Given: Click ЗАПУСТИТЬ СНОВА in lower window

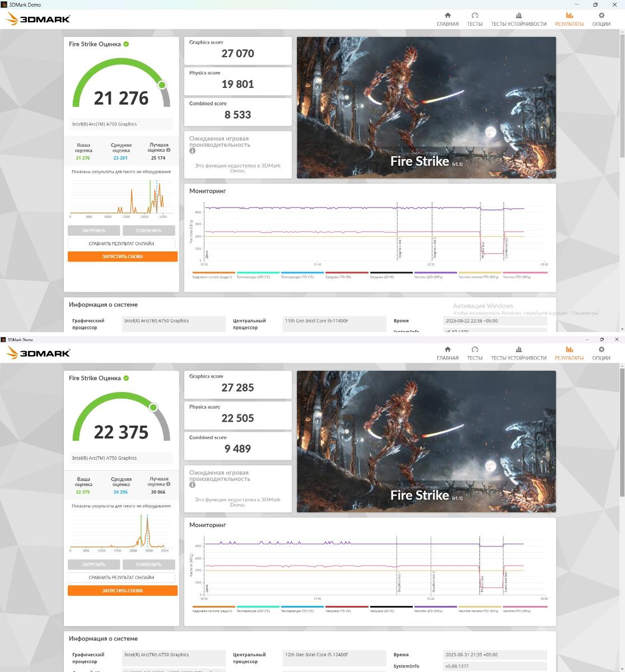Looking at the screenshot, I should (x=123, y=590).
